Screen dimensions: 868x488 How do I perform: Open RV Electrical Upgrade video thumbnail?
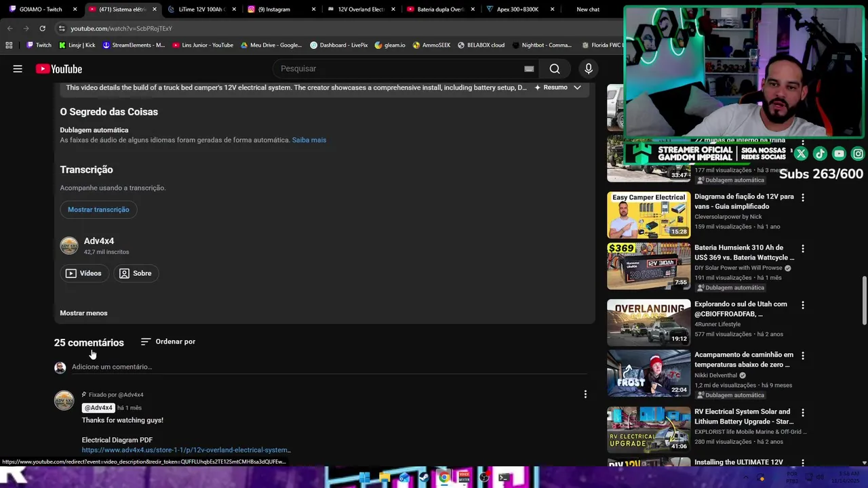point(648,430)
